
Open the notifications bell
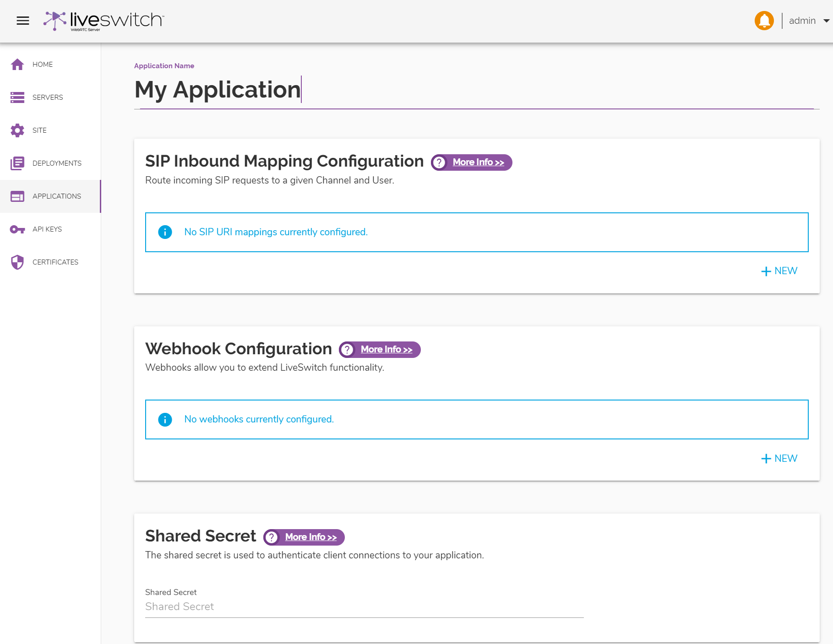tap(764, 21)
